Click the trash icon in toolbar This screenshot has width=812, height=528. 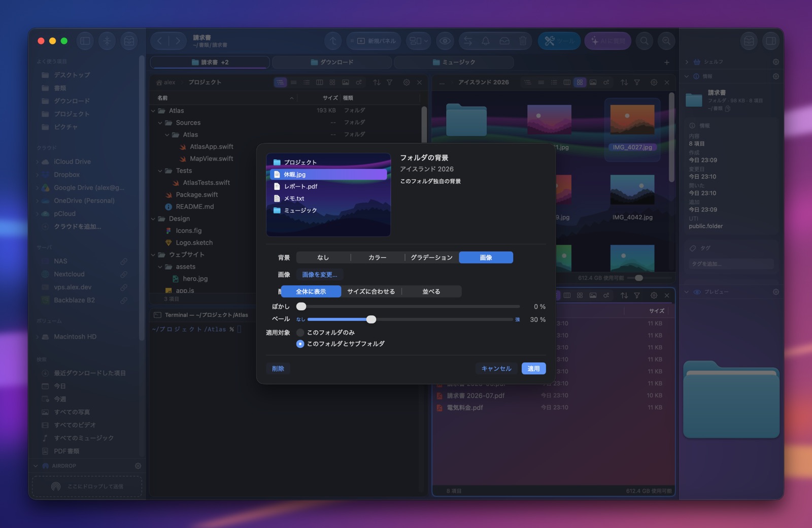coord(523,41)
